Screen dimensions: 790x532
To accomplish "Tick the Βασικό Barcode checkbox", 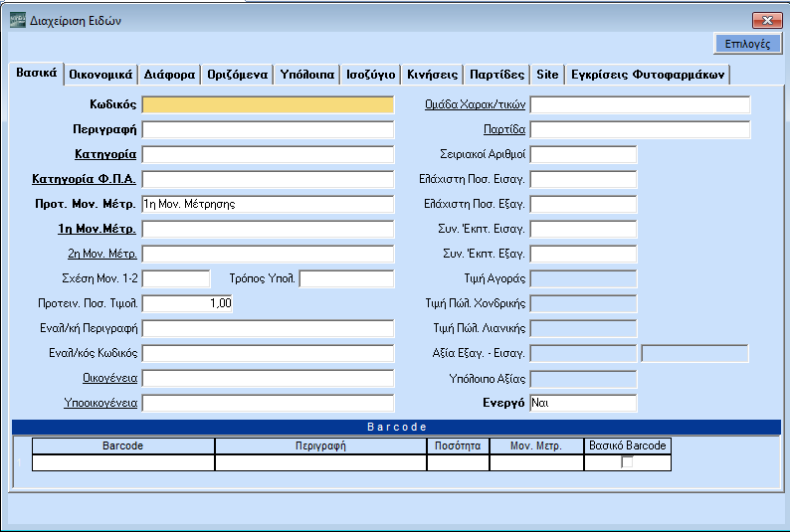I will (627, 462).
